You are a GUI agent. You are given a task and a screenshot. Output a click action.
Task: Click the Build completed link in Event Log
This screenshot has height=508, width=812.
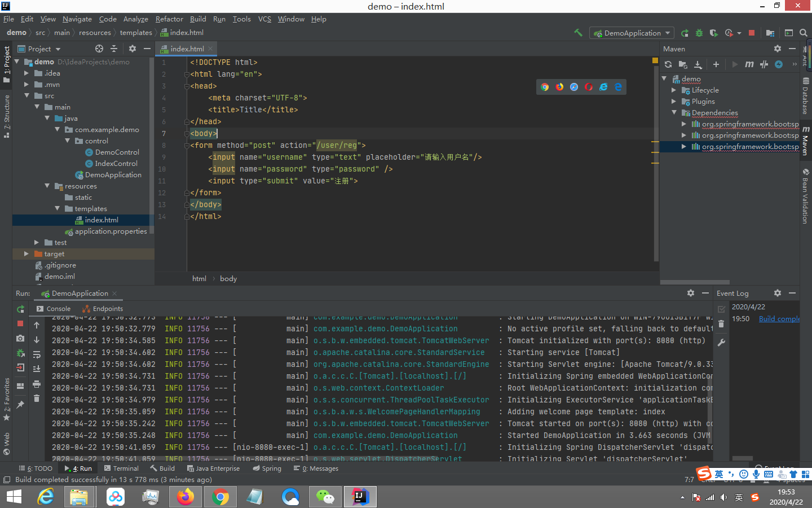[779, 319]
